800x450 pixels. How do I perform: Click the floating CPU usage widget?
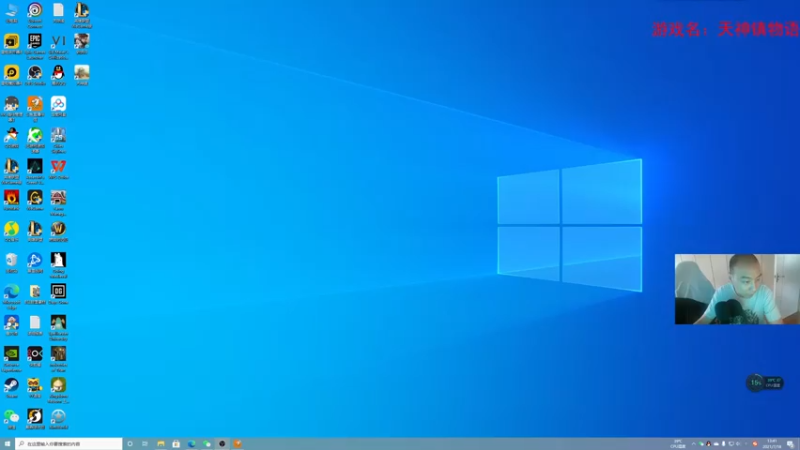[765, 383]
